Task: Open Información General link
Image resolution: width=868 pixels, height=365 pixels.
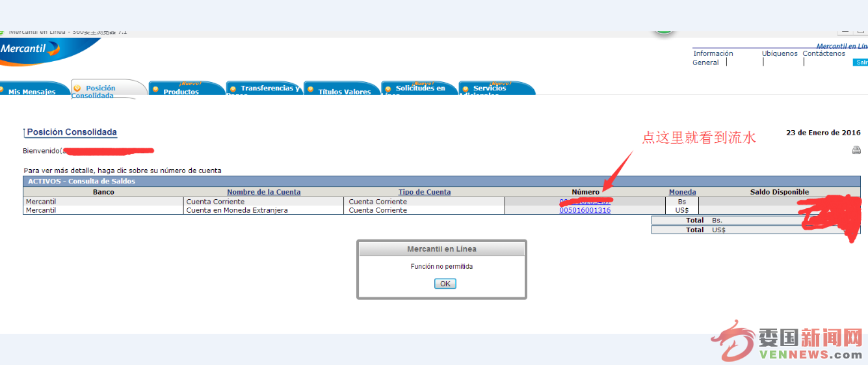Action: pos(713,58)
